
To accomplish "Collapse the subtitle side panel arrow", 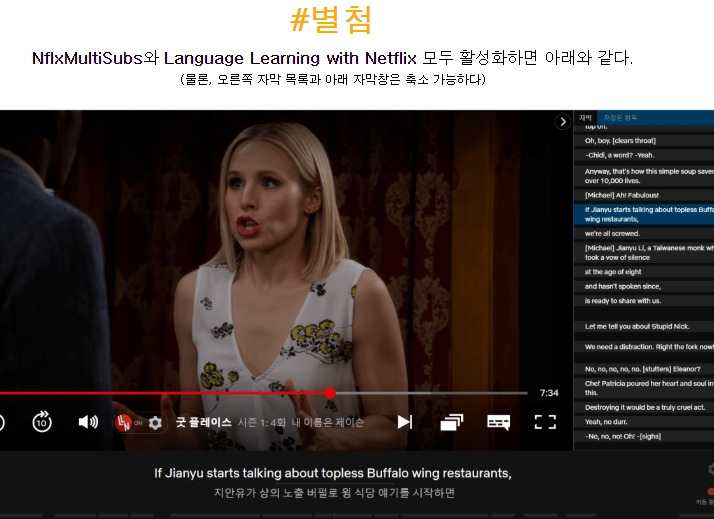I will click(x=563, y=122).
